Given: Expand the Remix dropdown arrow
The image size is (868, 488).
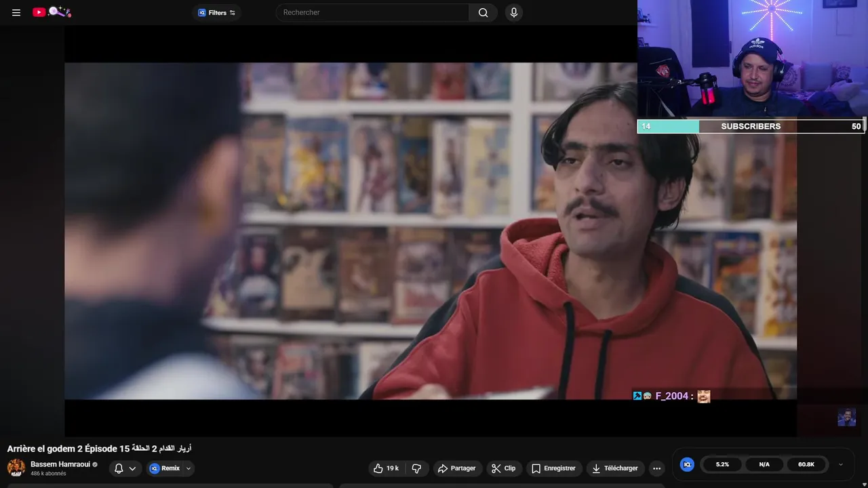Looking at the screenshot, I should click(x=189, y=468).
